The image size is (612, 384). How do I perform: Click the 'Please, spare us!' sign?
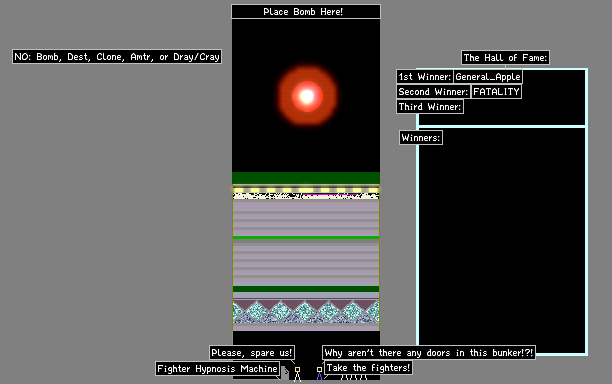pyautogui.click(x=252, y=353)
